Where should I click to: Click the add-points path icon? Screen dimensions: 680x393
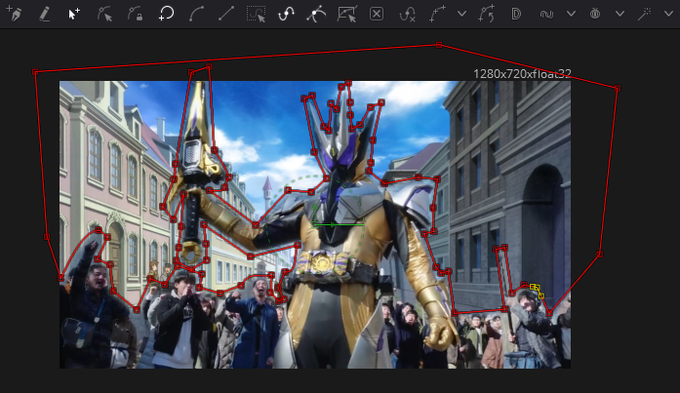point(437,14)
